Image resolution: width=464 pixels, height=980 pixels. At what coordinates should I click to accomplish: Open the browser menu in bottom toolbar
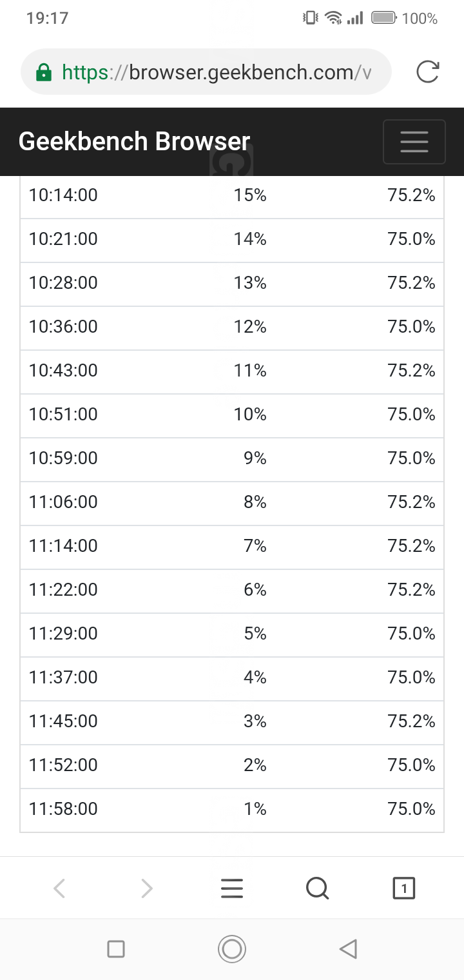coord(232,888)
